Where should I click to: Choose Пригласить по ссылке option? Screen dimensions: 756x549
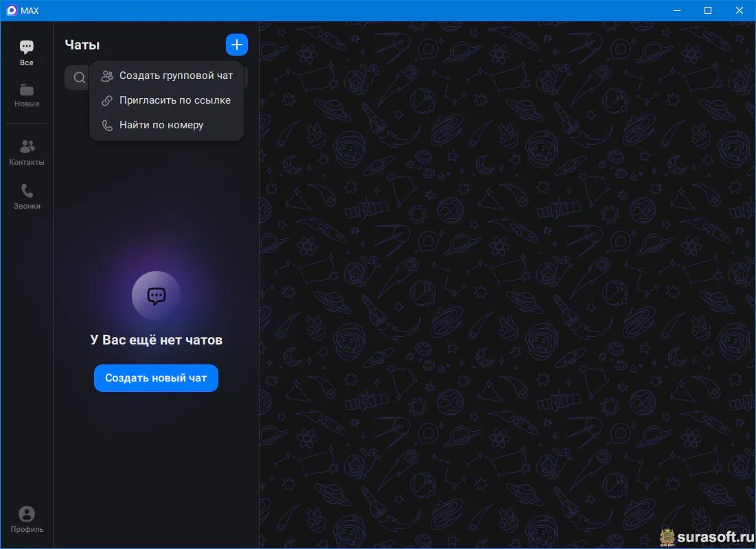coord(167,100)
